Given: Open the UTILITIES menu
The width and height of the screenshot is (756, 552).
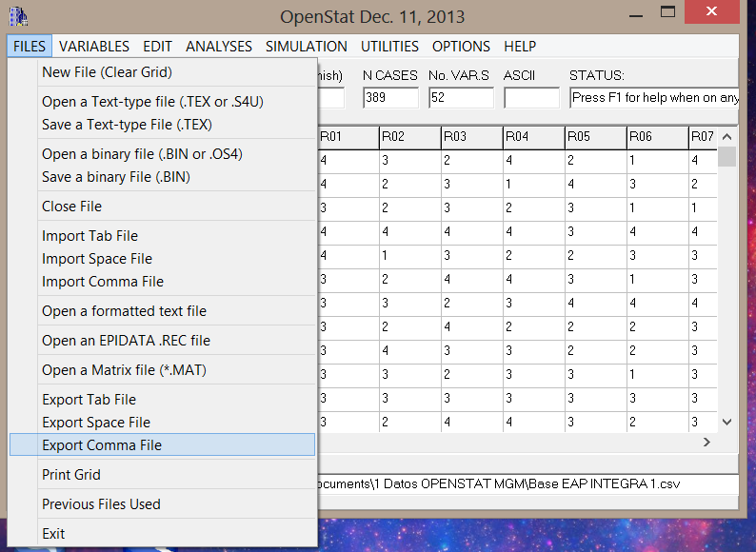Looking at the screenshot, I should click(x=389, y=47).
